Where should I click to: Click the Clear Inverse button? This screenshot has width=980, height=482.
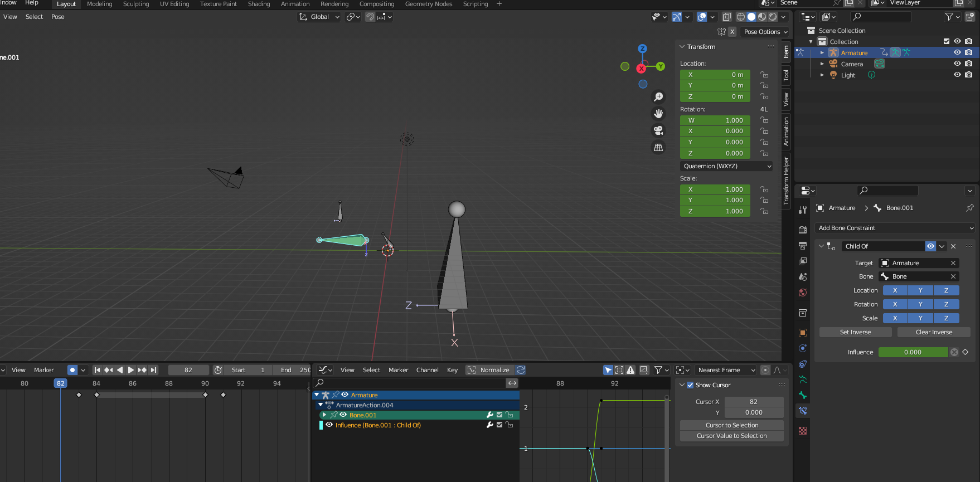pyautogui.click(x=934, y=332)
